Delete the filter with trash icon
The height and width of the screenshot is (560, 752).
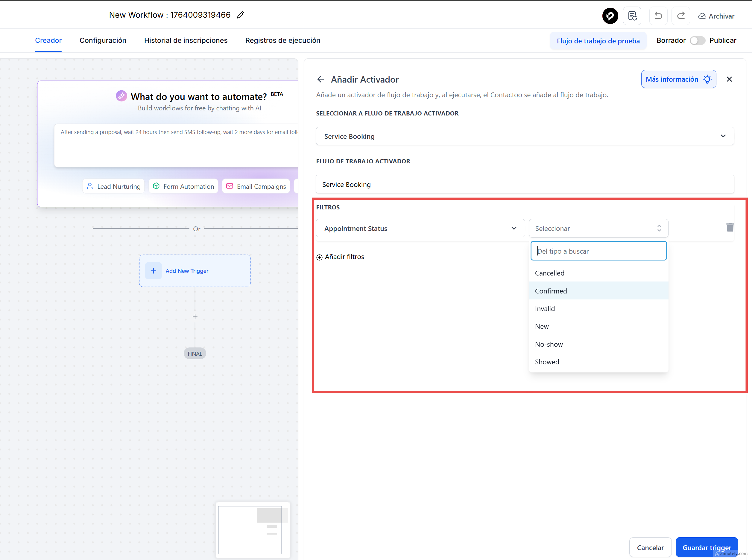pos(730,227)
